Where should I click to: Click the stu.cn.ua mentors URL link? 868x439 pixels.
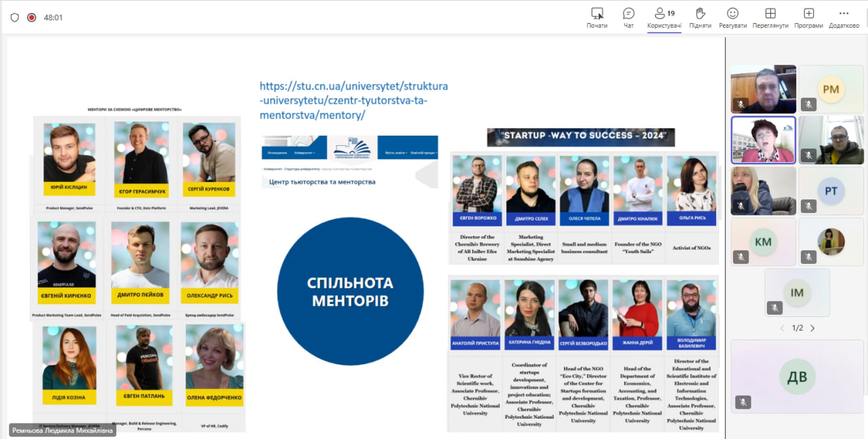coord(353,100)
